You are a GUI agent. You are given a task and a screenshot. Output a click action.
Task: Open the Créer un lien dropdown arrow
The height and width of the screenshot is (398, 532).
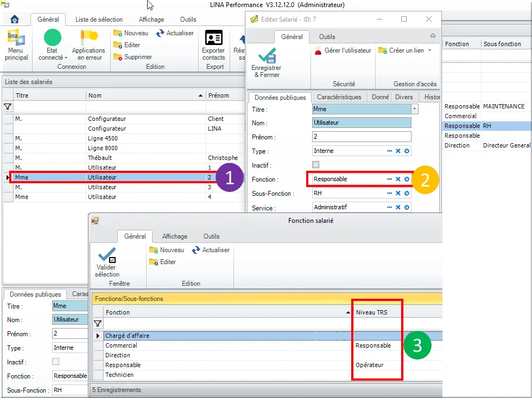pos(430,50)
